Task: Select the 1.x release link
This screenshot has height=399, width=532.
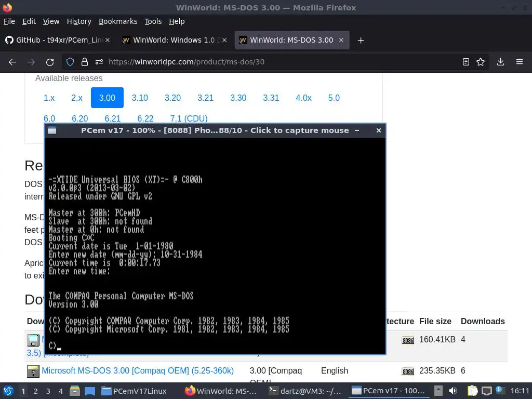Action: click(49, 98)
